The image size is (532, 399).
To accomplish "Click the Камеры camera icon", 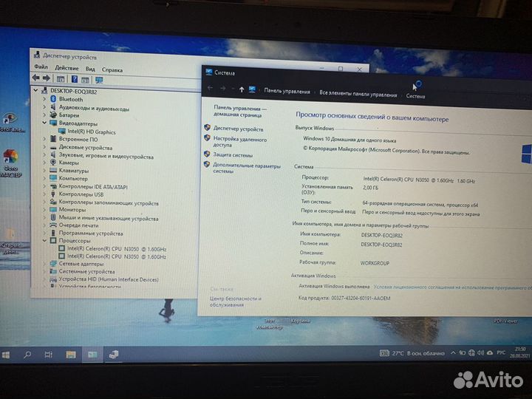I will tap(53, 163).
